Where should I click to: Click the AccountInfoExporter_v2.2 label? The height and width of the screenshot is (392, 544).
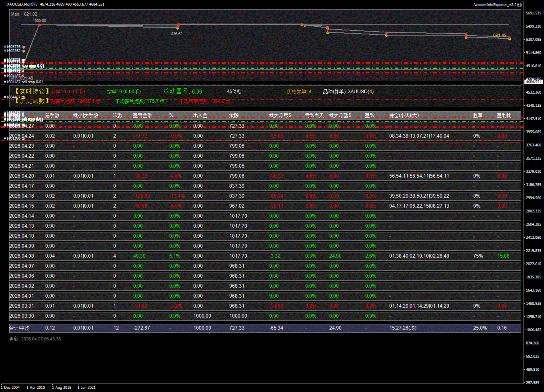click(x=494, y=4)
